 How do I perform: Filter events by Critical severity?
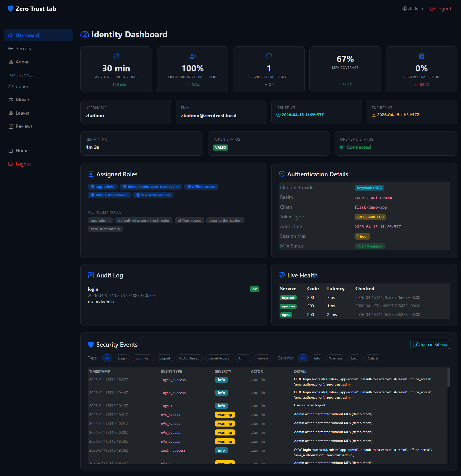373,358
